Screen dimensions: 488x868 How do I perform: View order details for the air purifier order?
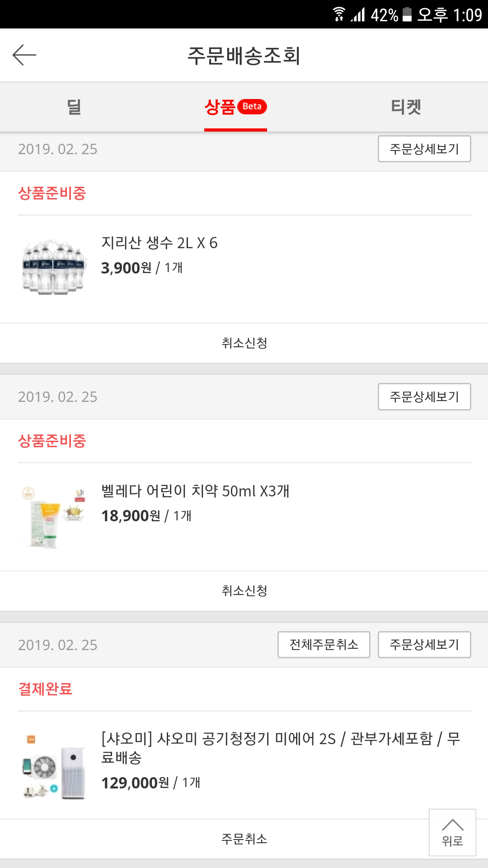coord(424,645)
